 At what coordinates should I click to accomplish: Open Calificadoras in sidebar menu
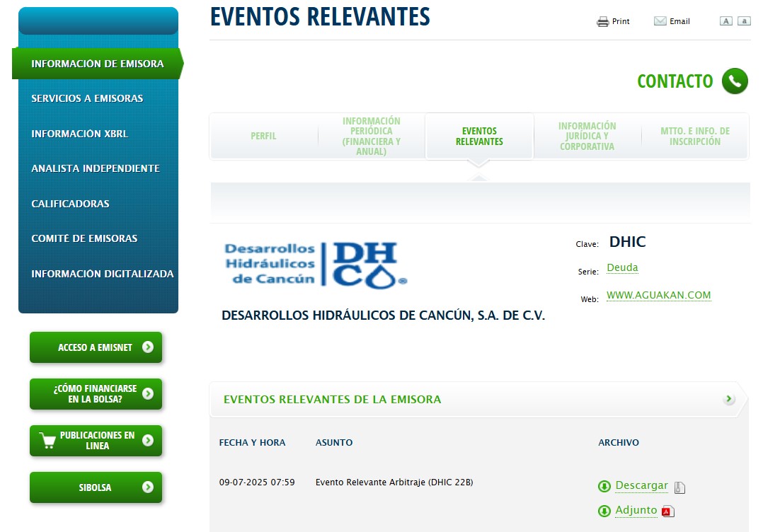(70, 204)
